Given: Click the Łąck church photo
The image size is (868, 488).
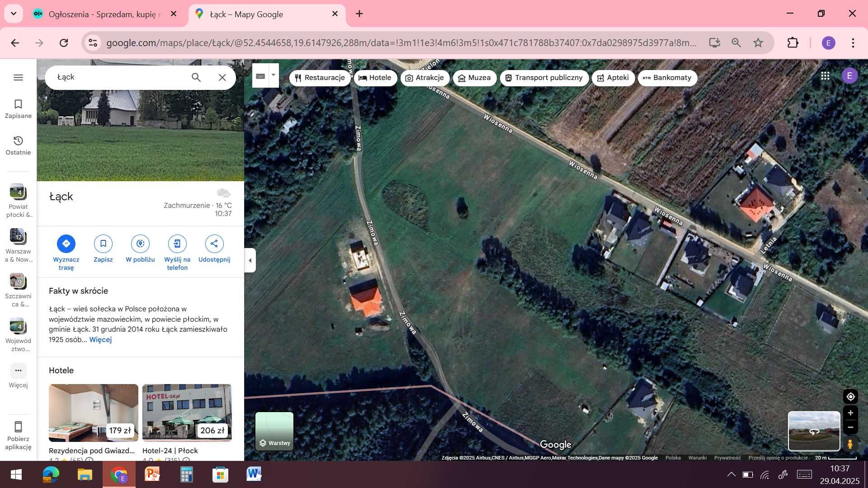Looking at the screenshot, I should pos(141,136).
